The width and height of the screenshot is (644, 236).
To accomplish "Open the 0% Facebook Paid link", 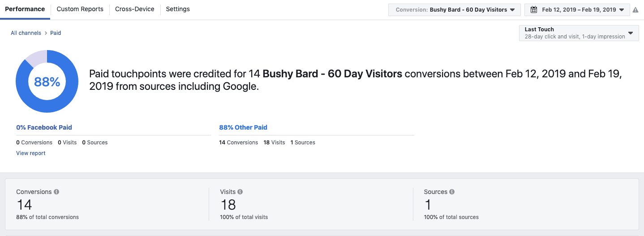I will pos(44,127).
